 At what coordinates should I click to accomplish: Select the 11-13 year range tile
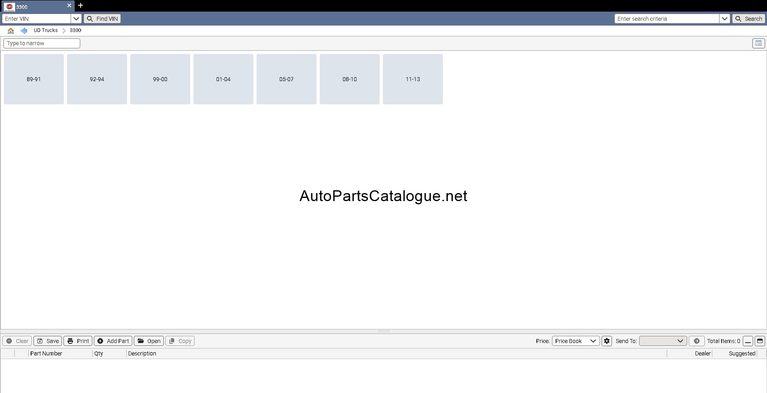click(413, 79)
